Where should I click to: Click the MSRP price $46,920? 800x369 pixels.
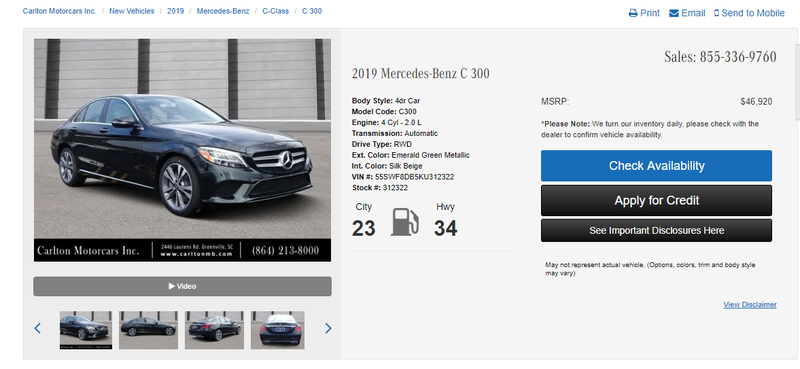coord(756,102)
